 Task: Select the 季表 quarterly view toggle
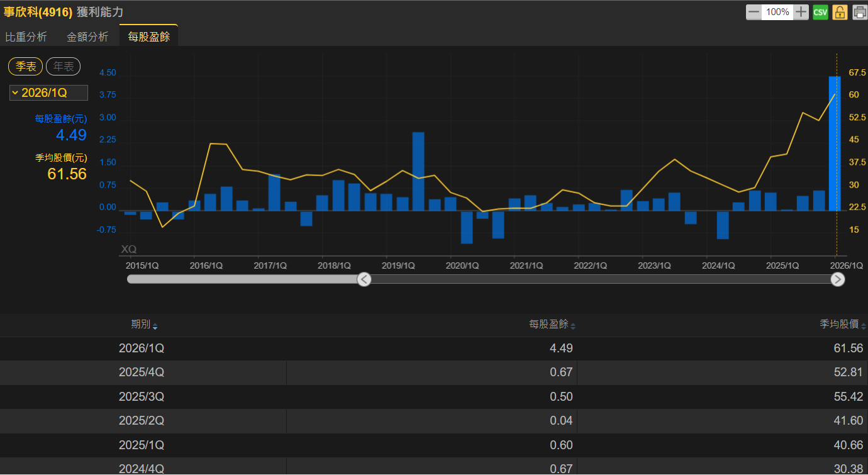coord(26,67)
